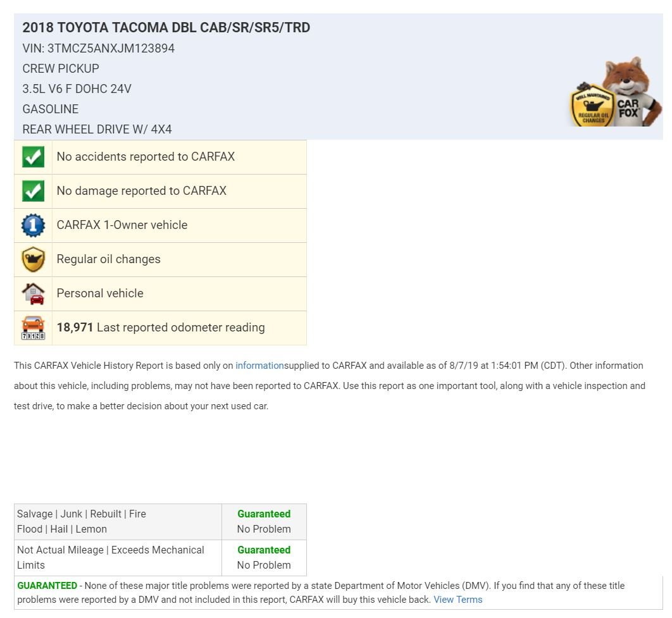The height and width of the screenshot is (618, 672).
Task: Click the green GUARANTEED word in the footer note
Action: (47, 586)
